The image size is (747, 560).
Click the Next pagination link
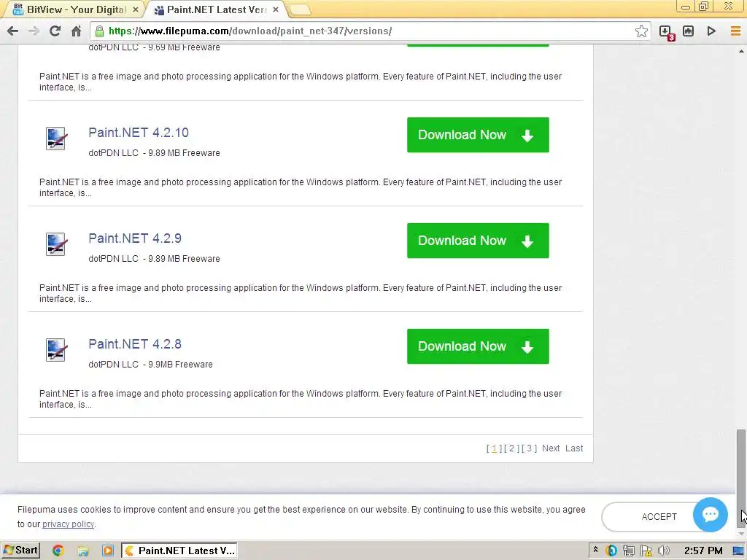pos(551,448)
